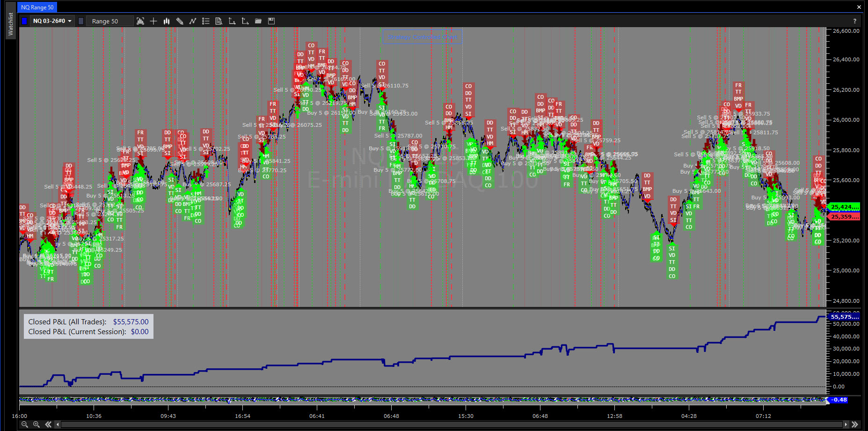Click the horizontal chart scrollbar track
868x431 pixels.
coord(449,424)
